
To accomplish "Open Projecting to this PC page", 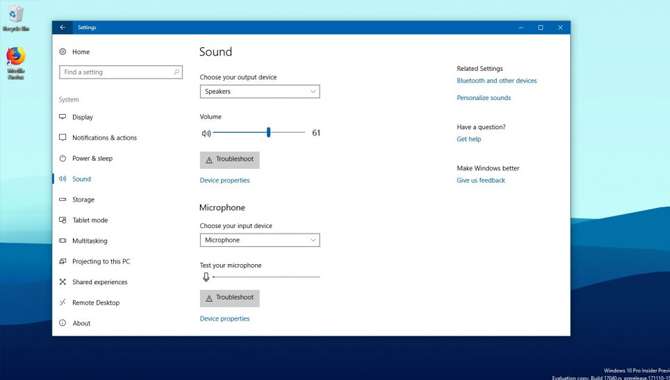I will 101,261.
